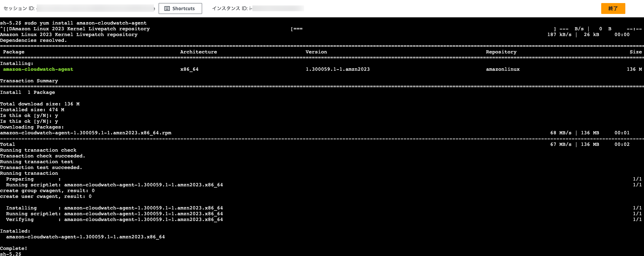
Task: Click 'Transaction test succeeded.' line
Action: pyautogui.click(x=41, y=168)
